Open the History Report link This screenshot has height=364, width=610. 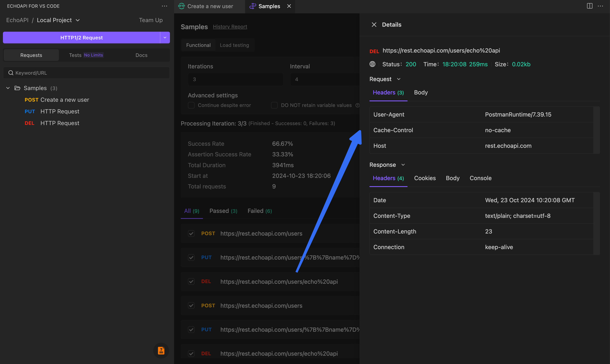230,27
